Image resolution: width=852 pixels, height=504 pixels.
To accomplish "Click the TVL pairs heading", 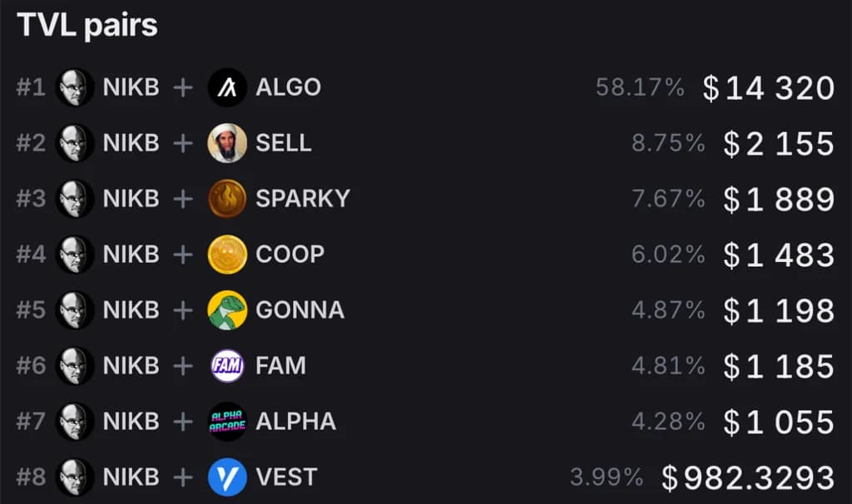I will (x=87, y=25).
